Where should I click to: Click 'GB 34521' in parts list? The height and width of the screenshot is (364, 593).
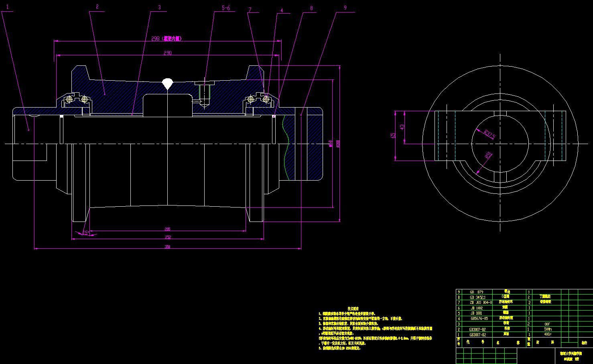[477, 297]
